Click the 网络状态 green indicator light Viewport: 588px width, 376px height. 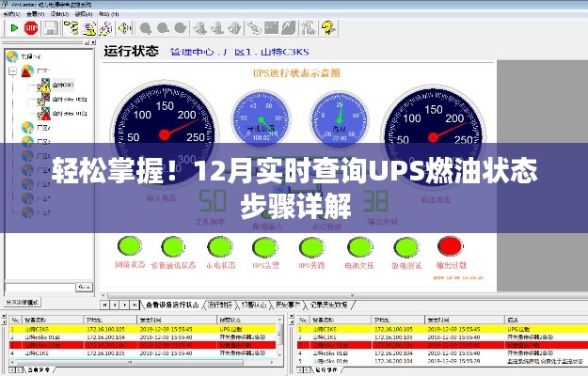130,246
